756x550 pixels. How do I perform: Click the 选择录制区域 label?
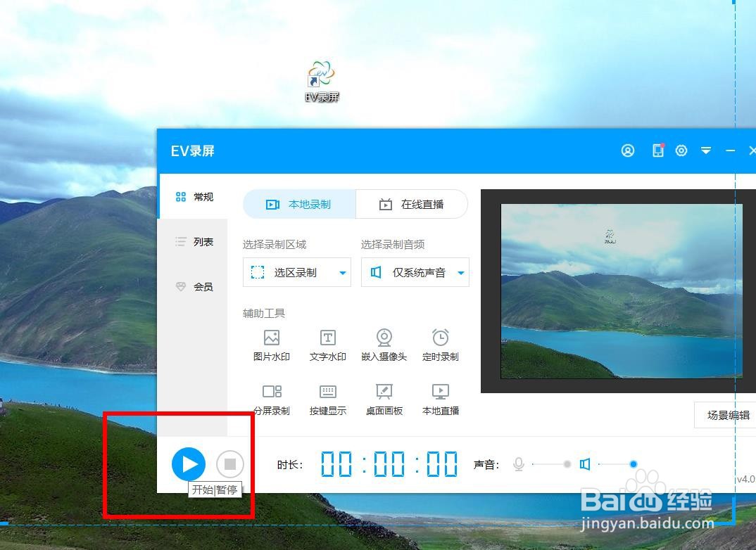click(275, 245)
